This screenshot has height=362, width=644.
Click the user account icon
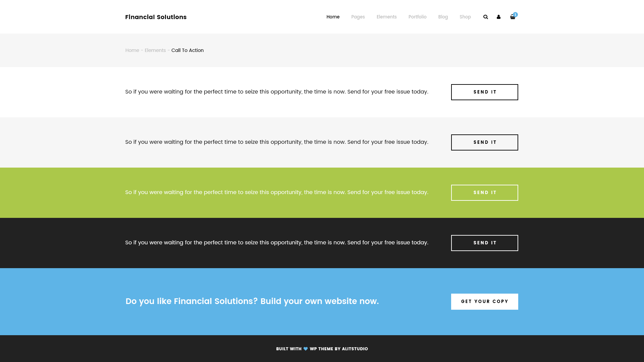point(498,17)
